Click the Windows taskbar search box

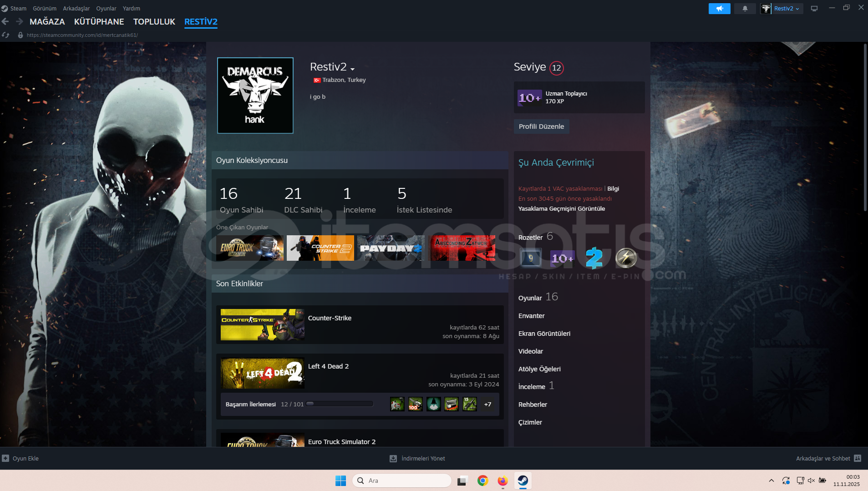click(x=402, y=481)
